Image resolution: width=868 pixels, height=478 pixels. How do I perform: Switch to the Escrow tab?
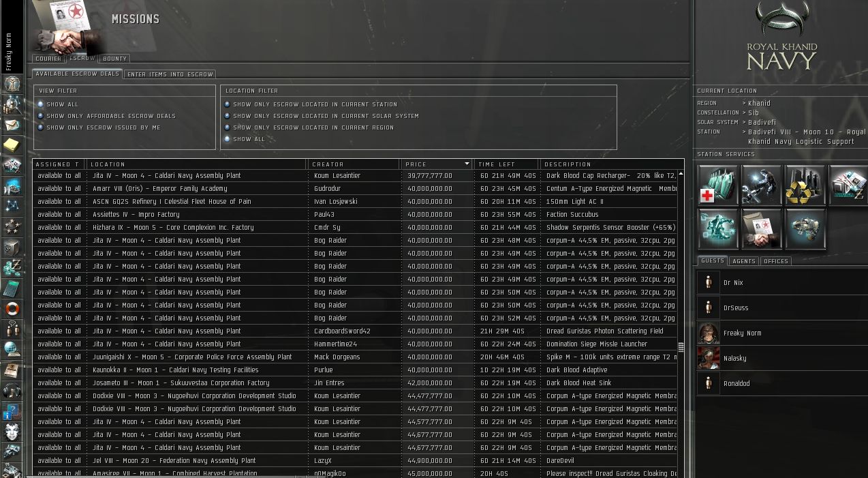click(x=82, y=58)
